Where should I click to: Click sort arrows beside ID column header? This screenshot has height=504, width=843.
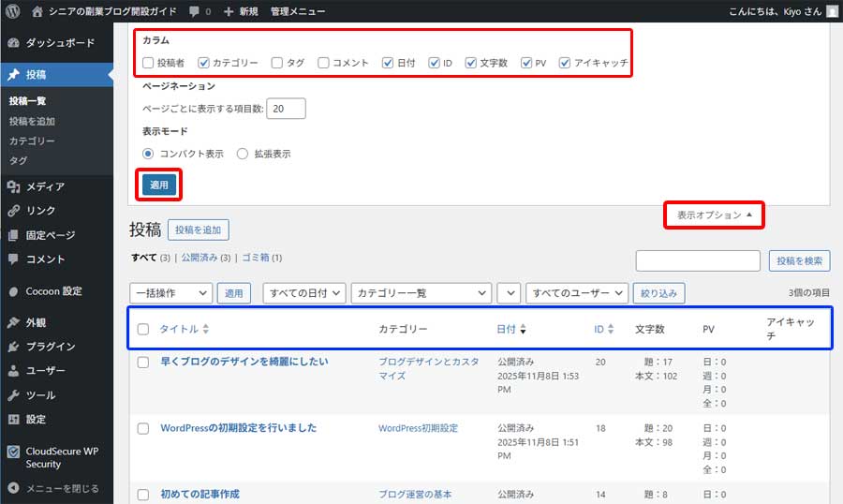click(610, 329)
